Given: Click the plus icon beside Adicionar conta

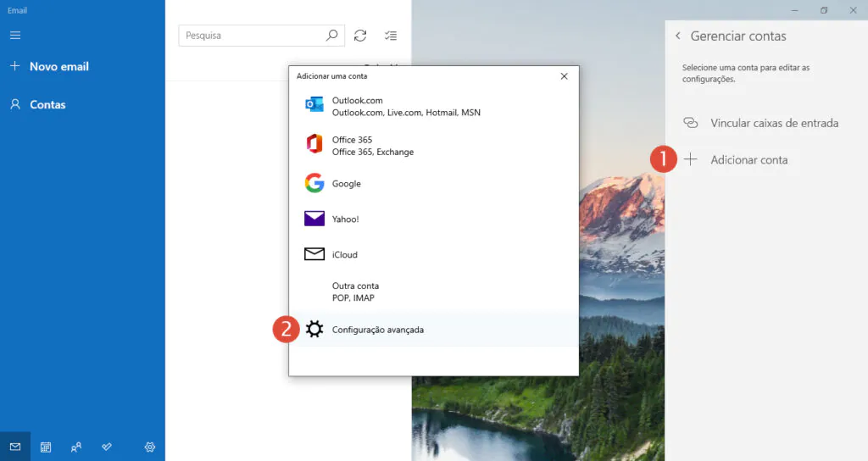Looking at the screenshot, I should (x=690, y=159).
